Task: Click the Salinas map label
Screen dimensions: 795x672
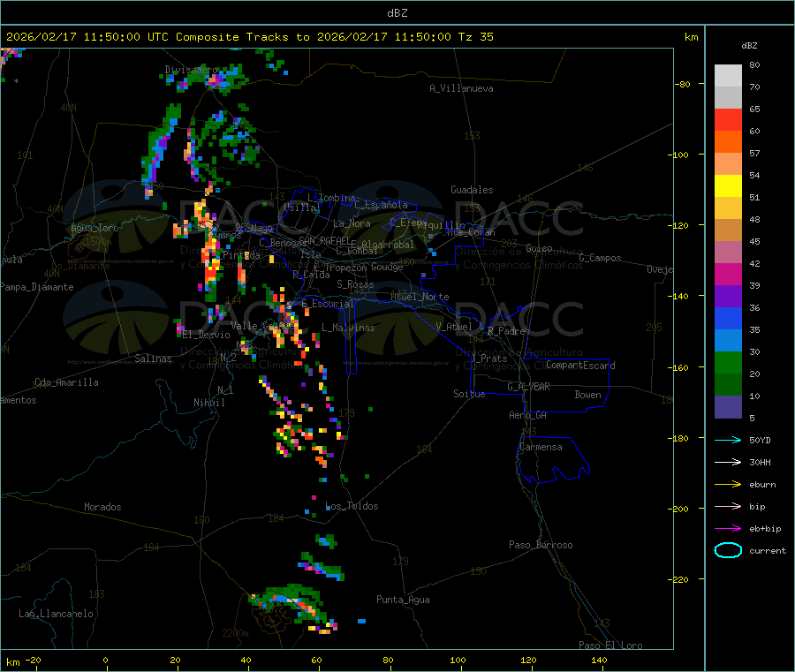Action: coord(153,359)
